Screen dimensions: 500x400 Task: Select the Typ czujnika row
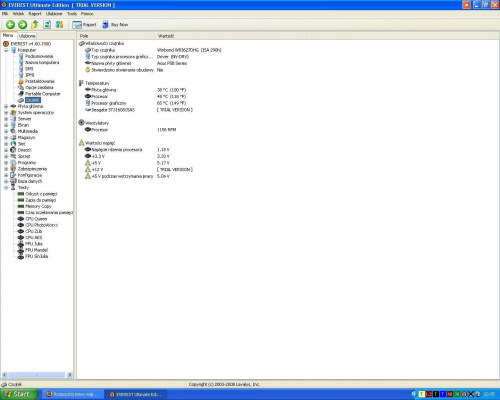click(x=153, y=50)
